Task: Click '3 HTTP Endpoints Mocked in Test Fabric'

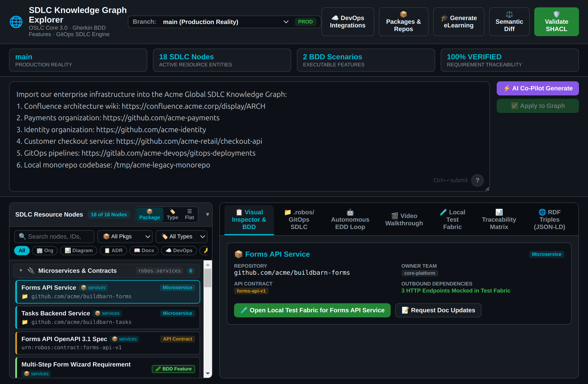Action: click(x=456, y=291)
